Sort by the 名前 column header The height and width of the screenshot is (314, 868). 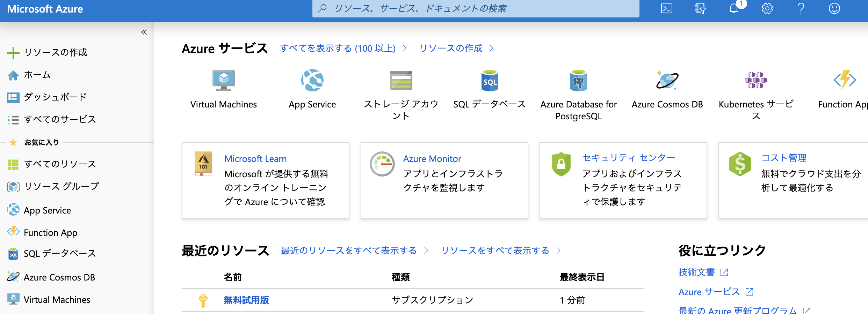pyautogui.click(x=233, y=277)
